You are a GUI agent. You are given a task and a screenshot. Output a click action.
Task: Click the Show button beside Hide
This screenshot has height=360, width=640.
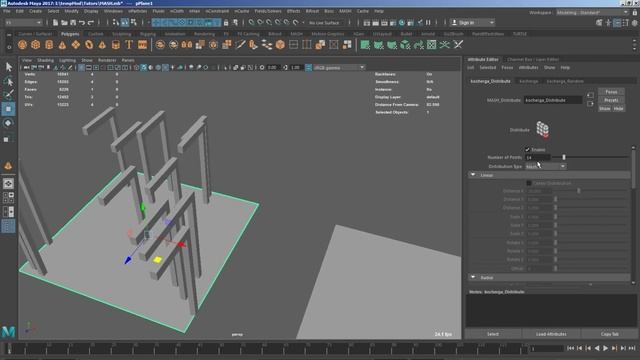point(604,109)
